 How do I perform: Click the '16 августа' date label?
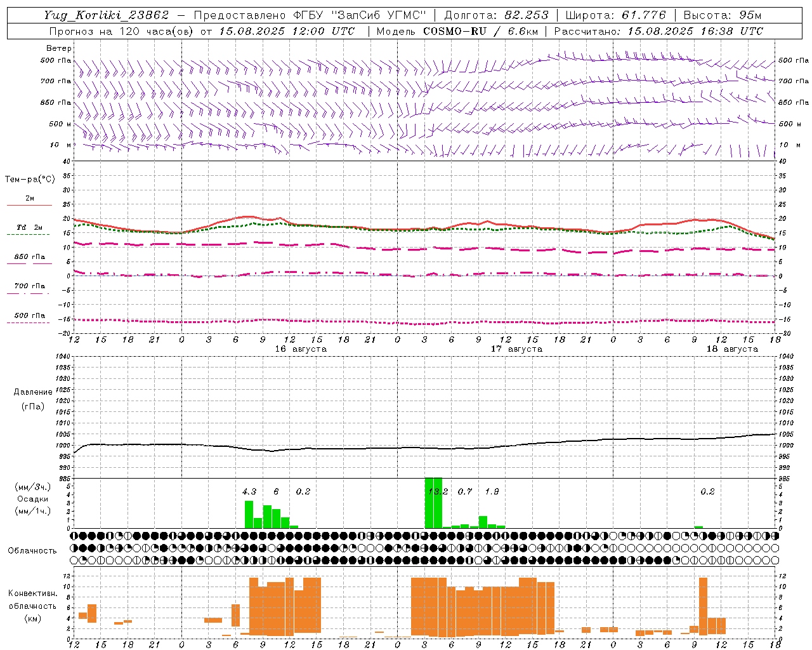[x=301, y=349]
